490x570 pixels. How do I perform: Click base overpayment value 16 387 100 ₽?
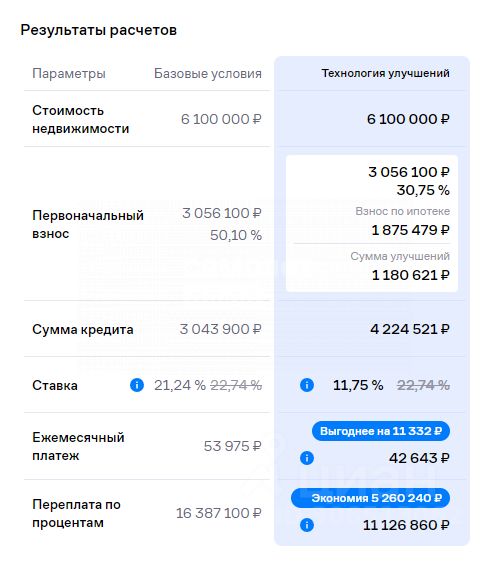click(x=219, y=513)
